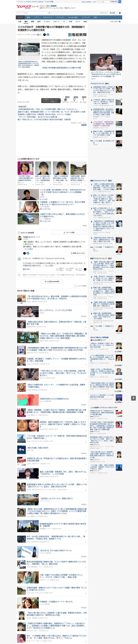
Task: React with the わかりやすい lightbulb icon
Action: tap(74, 100)
